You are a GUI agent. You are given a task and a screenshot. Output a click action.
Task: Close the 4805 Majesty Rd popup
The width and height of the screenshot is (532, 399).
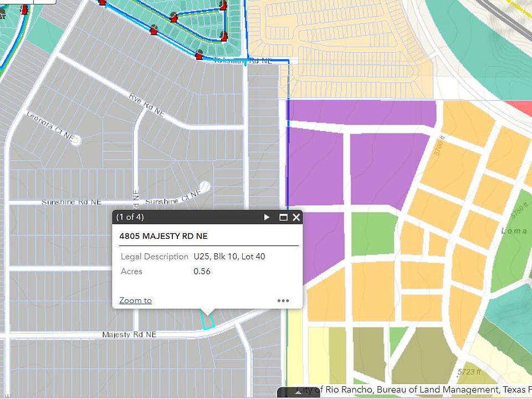pyautogui.click(x=296, y=217)
